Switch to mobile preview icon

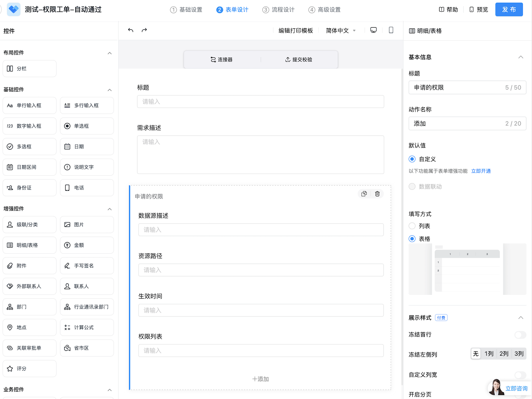(x=391, y=30)
